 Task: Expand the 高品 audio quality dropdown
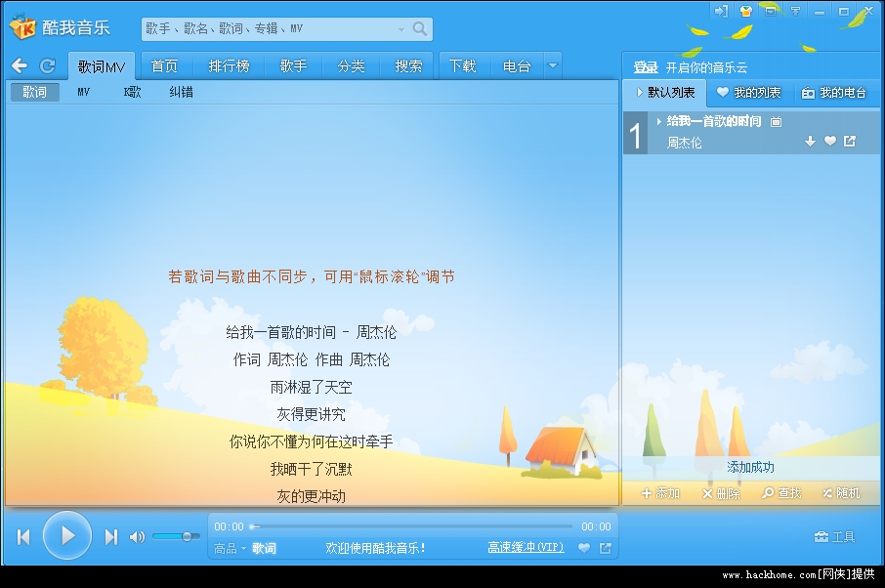click(x=227, y=549)
